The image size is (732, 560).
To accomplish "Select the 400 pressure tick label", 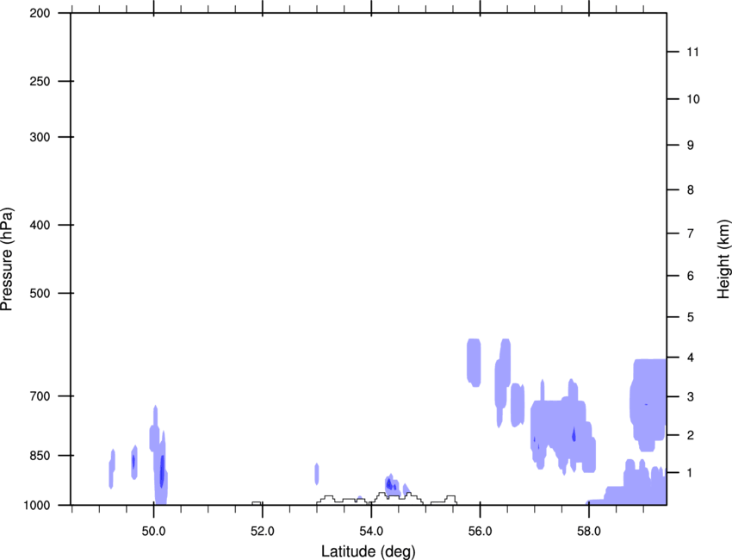I will click(40, 225).
